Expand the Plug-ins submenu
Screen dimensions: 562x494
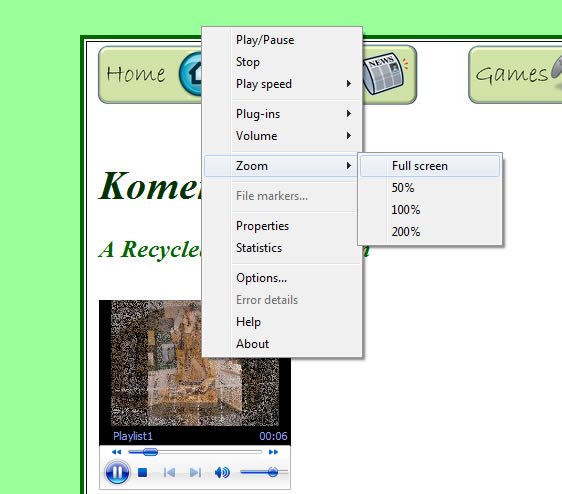point(282,114)
